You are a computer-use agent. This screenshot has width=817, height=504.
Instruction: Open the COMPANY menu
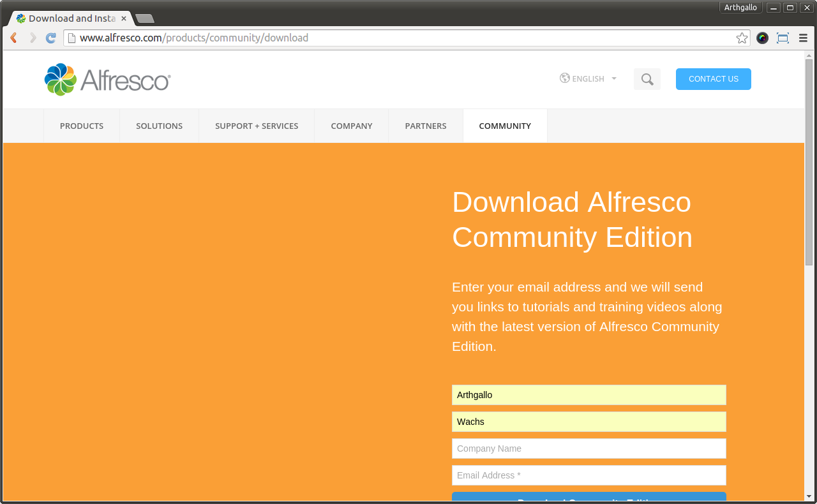click(x=352, y=126)
